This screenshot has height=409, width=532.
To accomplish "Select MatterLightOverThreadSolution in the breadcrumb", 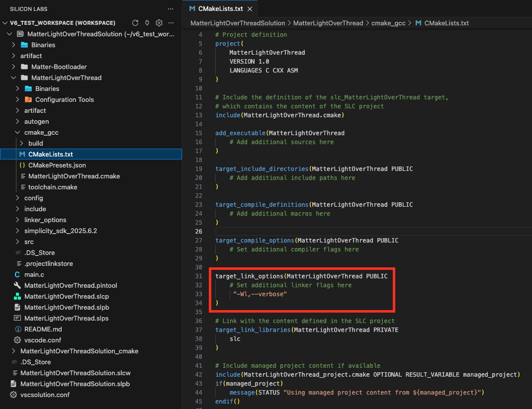I will (x=238, y=23).
